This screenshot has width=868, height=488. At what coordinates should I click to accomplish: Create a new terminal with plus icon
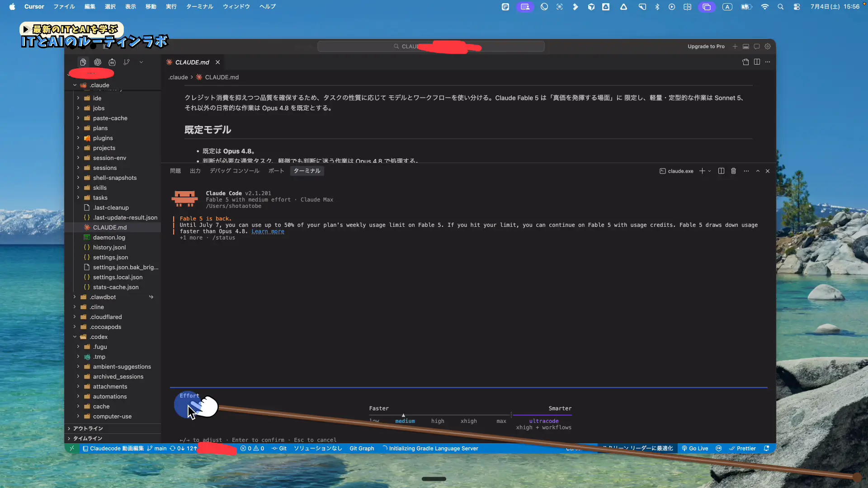tap(702, 171)
